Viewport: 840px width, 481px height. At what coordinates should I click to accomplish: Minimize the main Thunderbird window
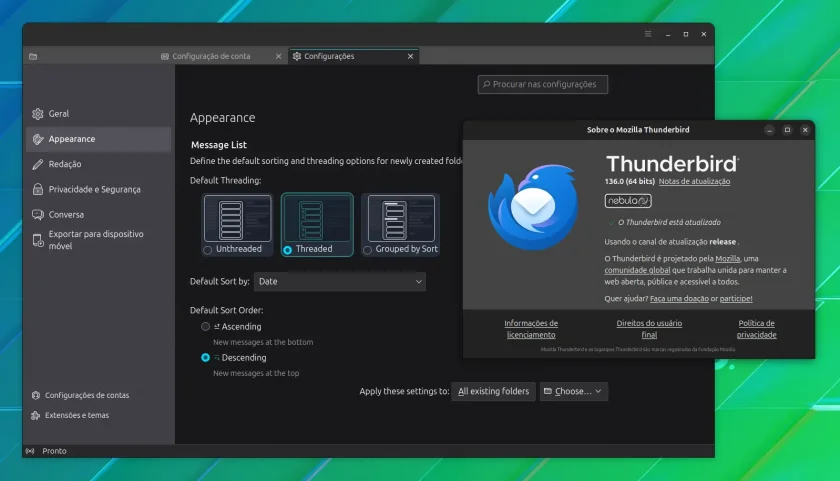pyautogui.click(x=668, y=34)
